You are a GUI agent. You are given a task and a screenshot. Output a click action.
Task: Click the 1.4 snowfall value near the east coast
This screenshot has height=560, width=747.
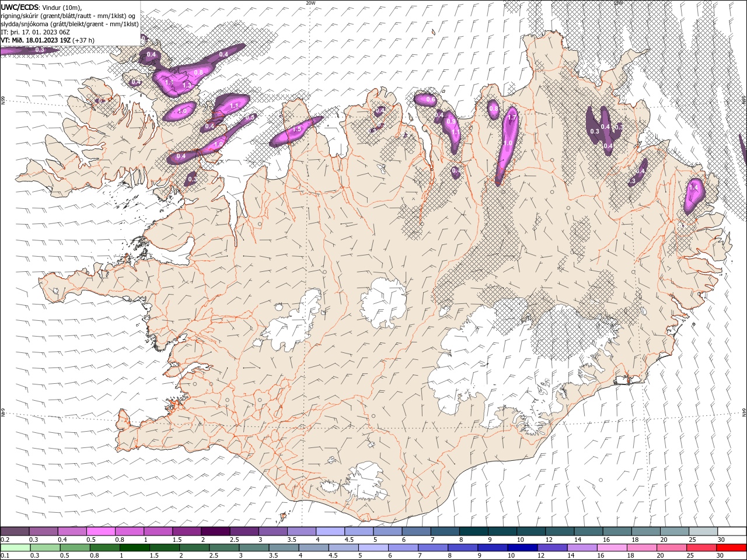tap(693, 188)
